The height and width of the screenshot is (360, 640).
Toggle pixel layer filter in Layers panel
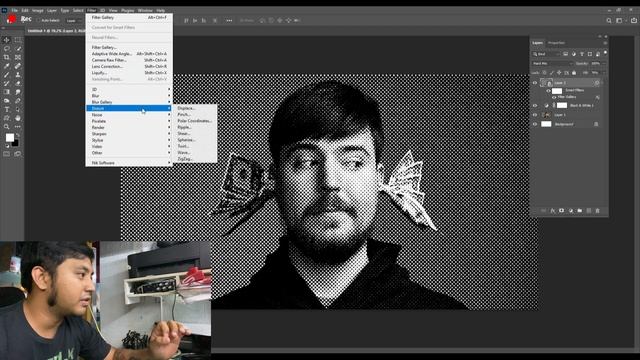[x=565, y=54]
